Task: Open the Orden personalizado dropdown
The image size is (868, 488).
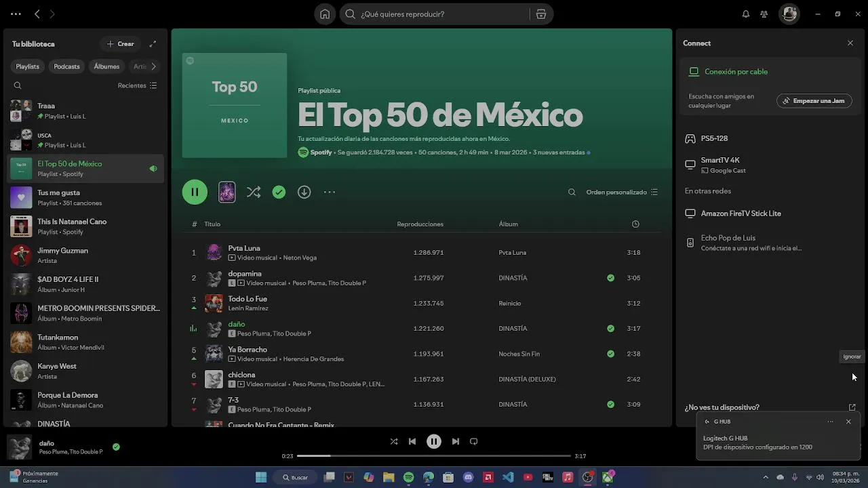Action: click(622, 192)
